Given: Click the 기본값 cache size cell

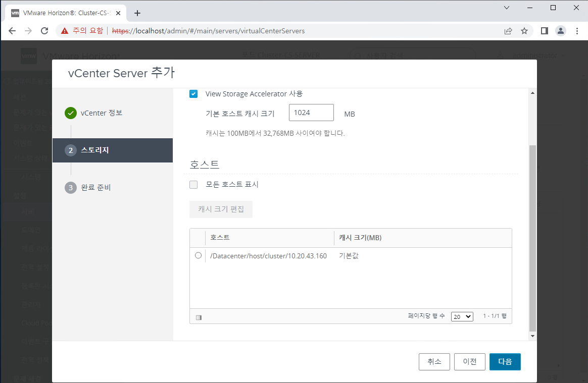Looking at the screenshot, I should 349,256.
